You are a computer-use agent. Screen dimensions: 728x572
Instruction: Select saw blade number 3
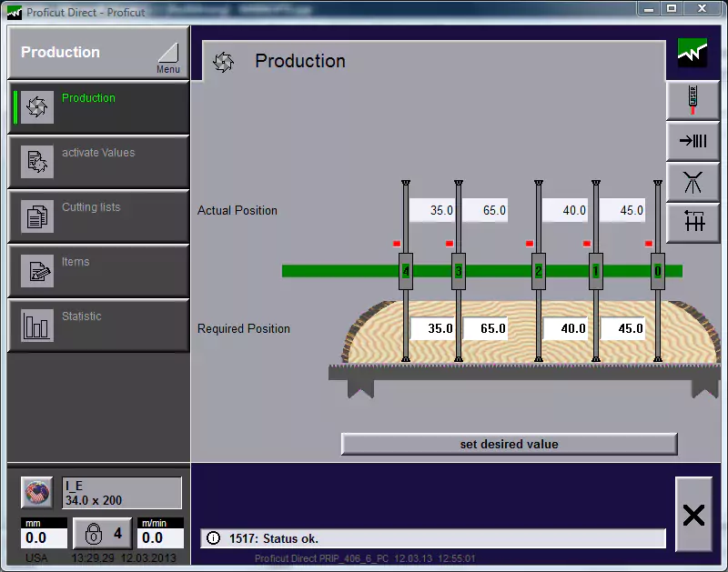(459, 271)
